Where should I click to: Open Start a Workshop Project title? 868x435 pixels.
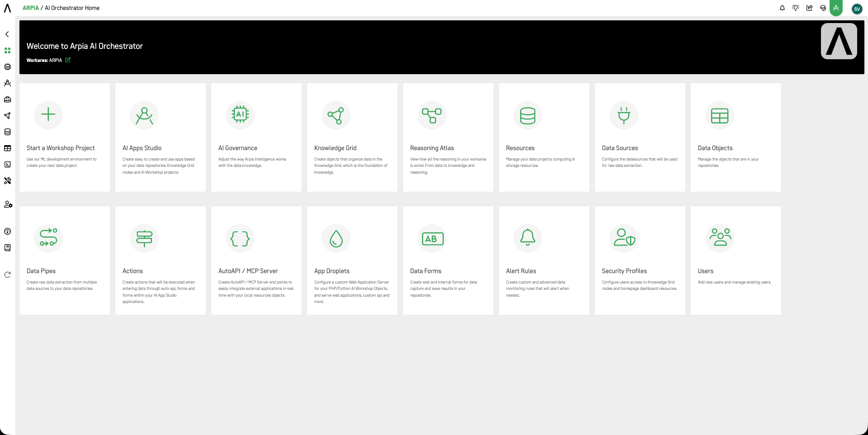click(x=61, y=148)
